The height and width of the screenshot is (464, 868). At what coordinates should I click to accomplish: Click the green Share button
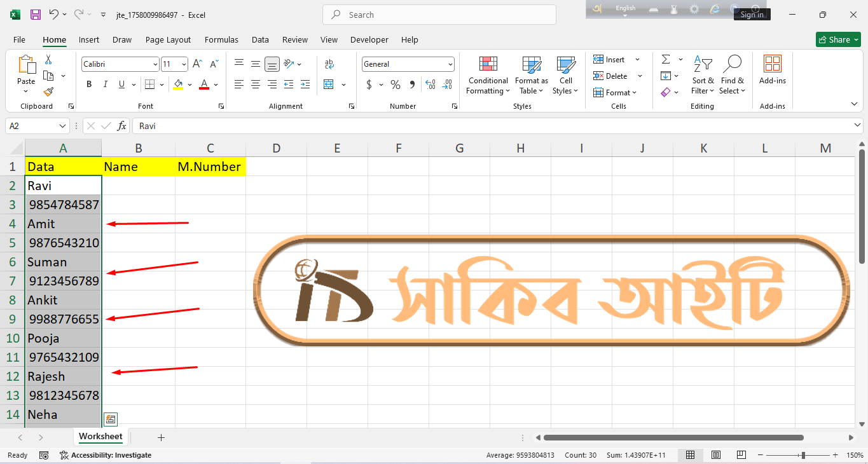[838, 39]
